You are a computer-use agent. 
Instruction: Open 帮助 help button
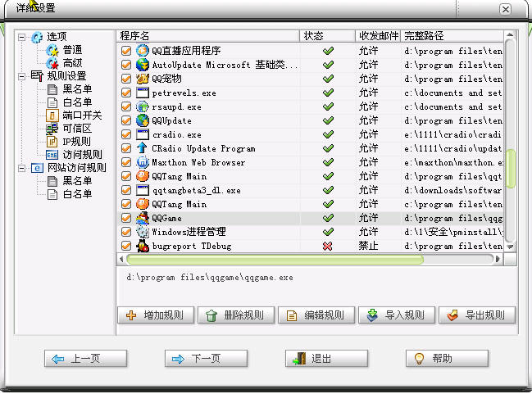(x=447, y=359)
